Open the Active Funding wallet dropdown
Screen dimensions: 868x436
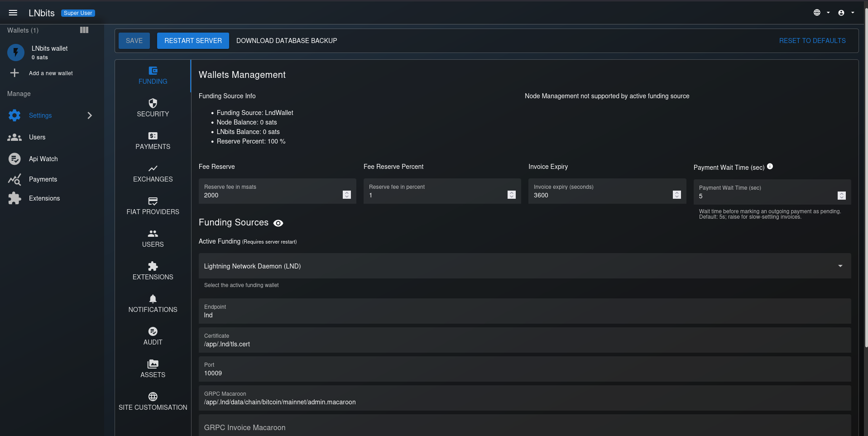tap(840, 266)
